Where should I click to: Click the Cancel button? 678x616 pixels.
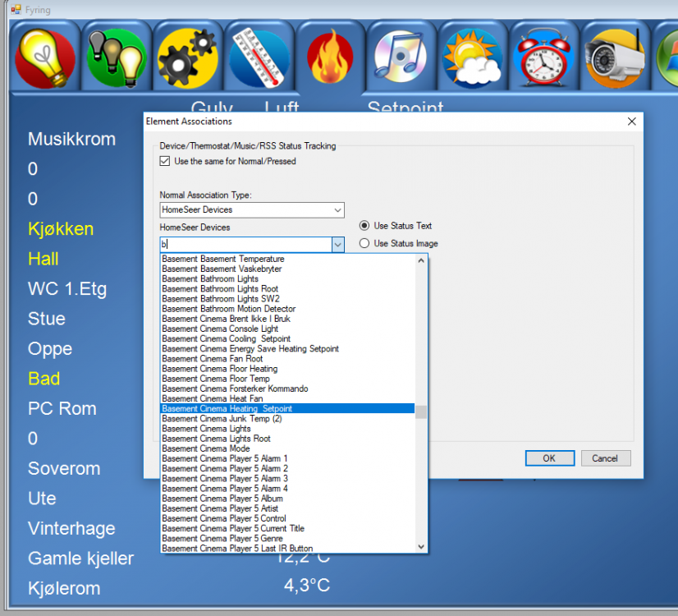604,458
